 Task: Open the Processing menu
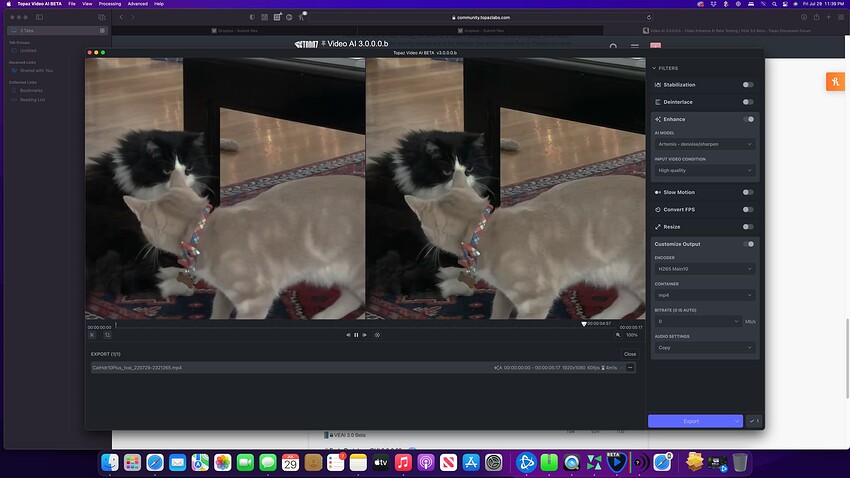point(110,4)
